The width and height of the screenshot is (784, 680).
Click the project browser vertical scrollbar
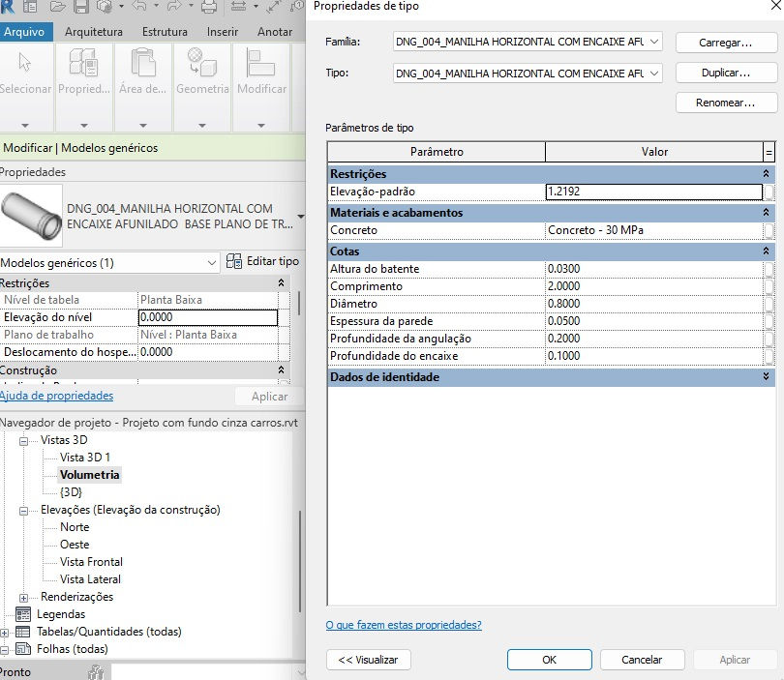299,562
